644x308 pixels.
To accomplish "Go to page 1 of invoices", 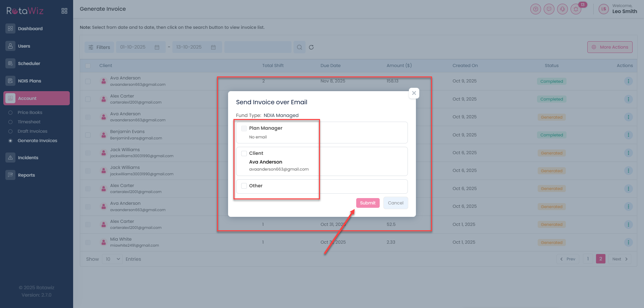I will tap(588, 259).
